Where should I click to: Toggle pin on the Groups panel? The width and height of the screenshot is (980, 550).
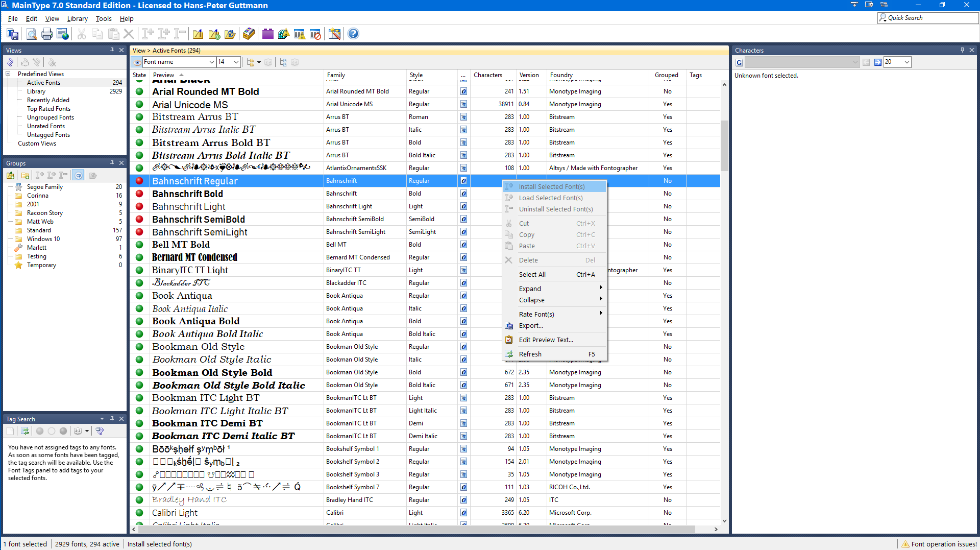(x=112, y=163)
